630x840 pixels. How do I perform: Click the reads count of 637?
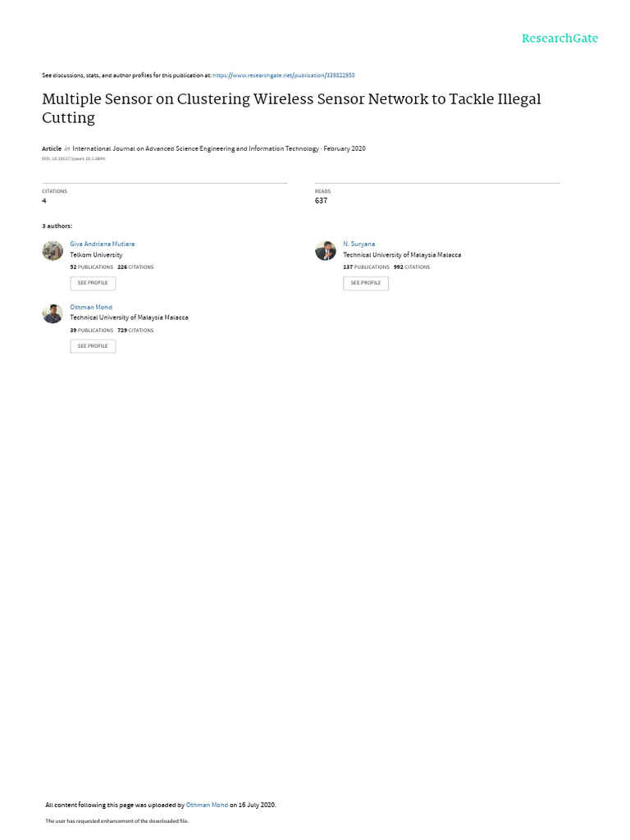click(321, 201)
